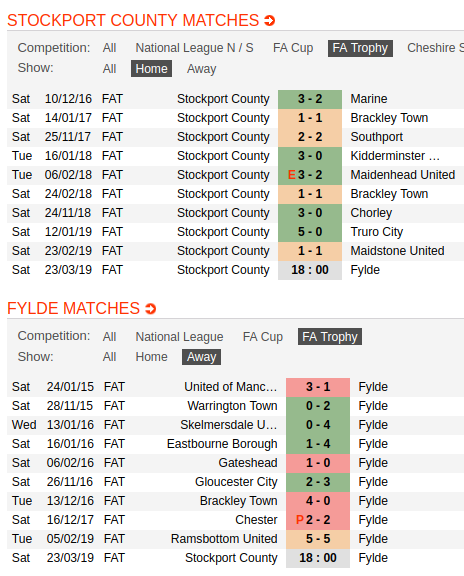Open the 5 - 5 Ramsbottom United result

[x=318, y=539]
